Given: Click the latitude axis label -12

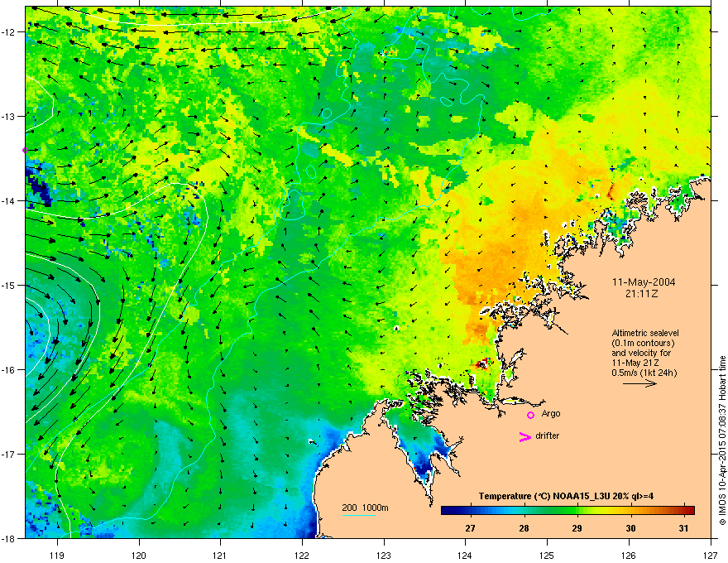Looking at the screenshot, I should pyautogui.click(x=9, y=31).
